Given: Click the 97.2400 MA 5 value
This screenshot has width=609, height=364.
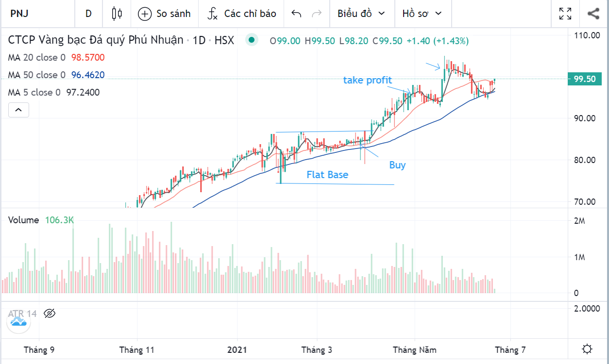Looking at the screenshot, I should [83, 93].
